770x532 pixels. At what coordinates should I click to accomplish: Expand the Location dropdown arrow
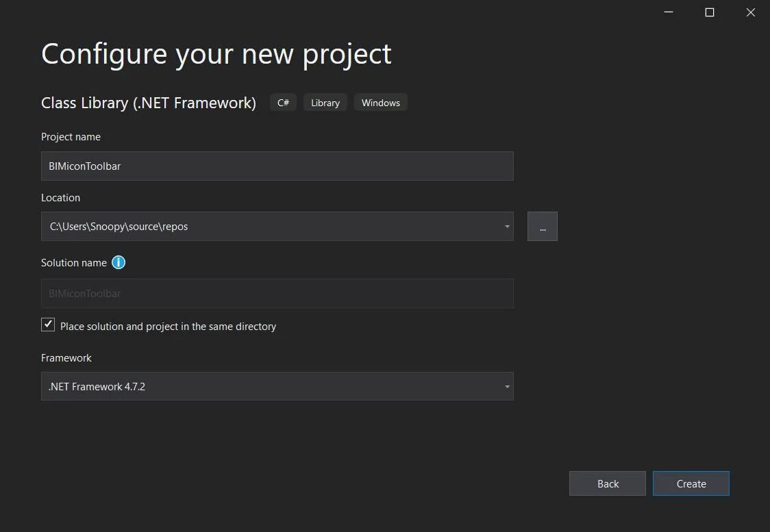507,227
